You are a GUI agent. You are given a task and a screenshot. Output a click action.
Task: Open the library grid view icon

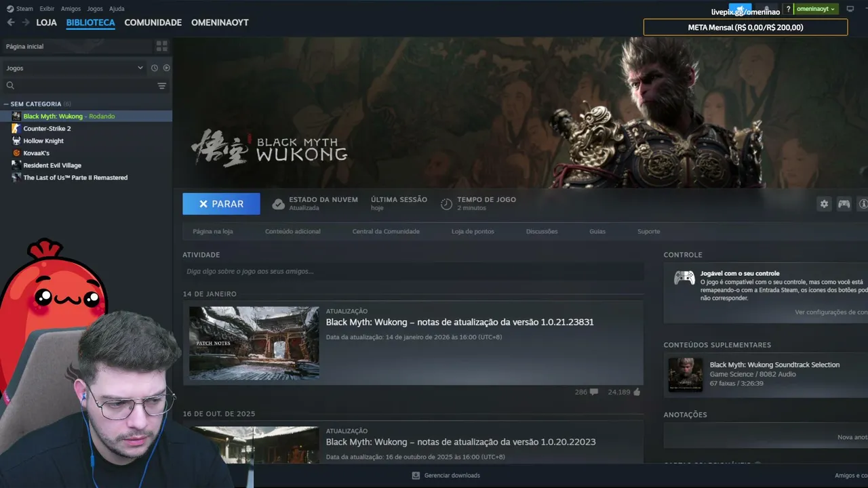(161, 46)
